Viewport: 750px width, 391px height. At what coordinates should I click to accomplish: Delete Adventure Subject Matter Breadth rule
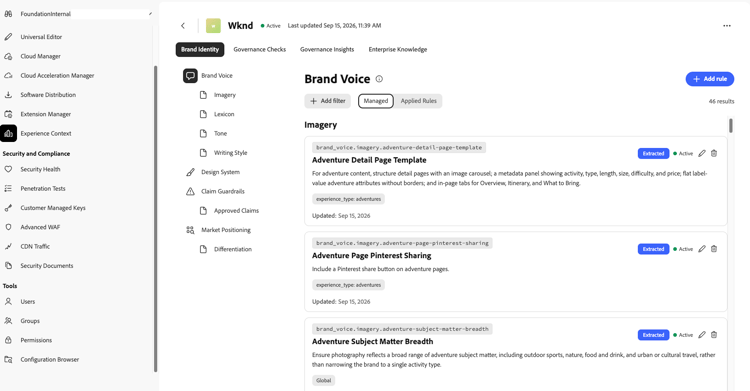[x=714, y=335]
